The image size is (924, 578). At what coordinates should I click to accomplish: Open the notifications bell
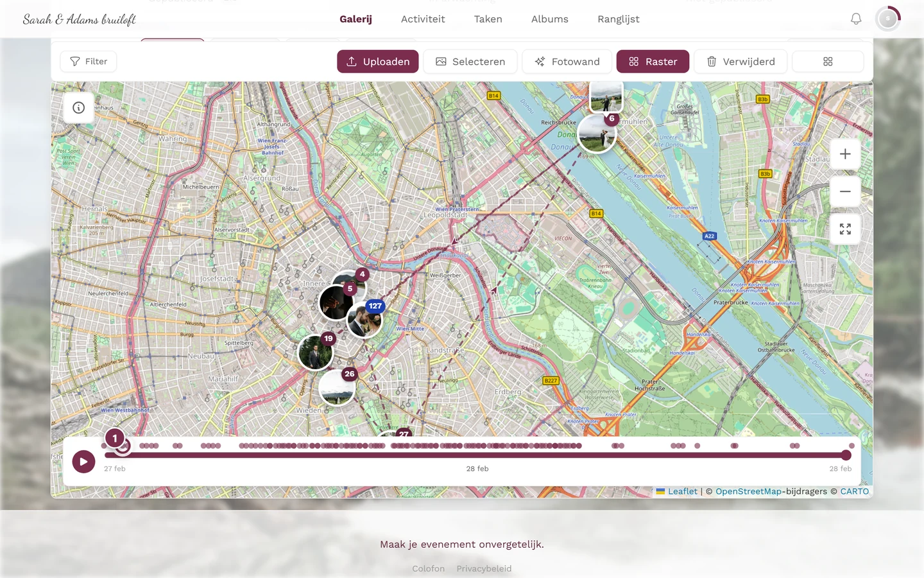pos(856,19)
